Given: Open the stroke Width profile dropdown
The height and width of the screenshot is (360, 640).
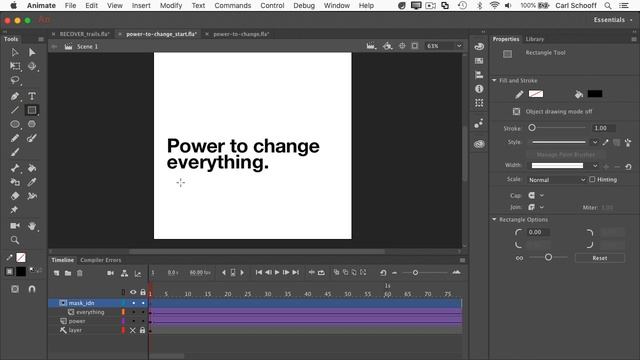Looking at the screenshot, I should (595, 166).
